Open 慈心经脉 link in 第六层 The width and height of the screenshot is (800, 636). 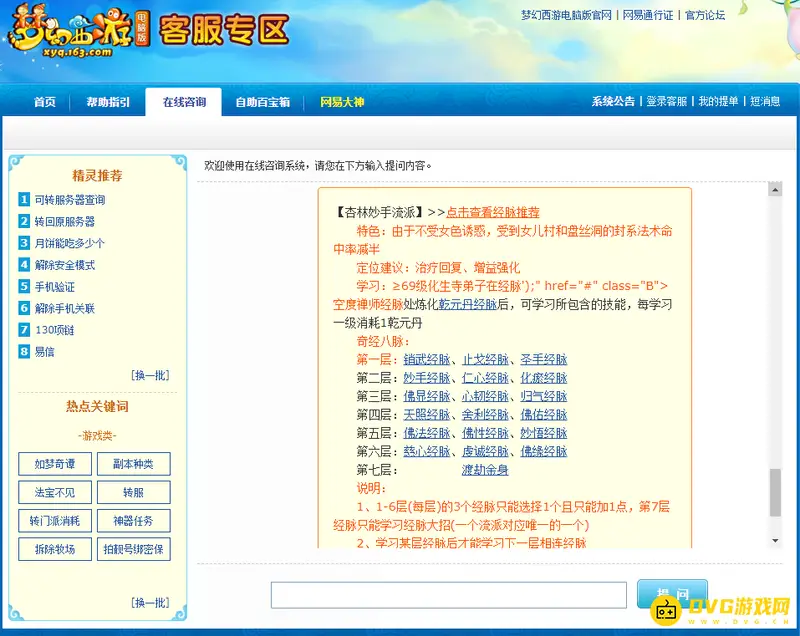click(427, 451)
